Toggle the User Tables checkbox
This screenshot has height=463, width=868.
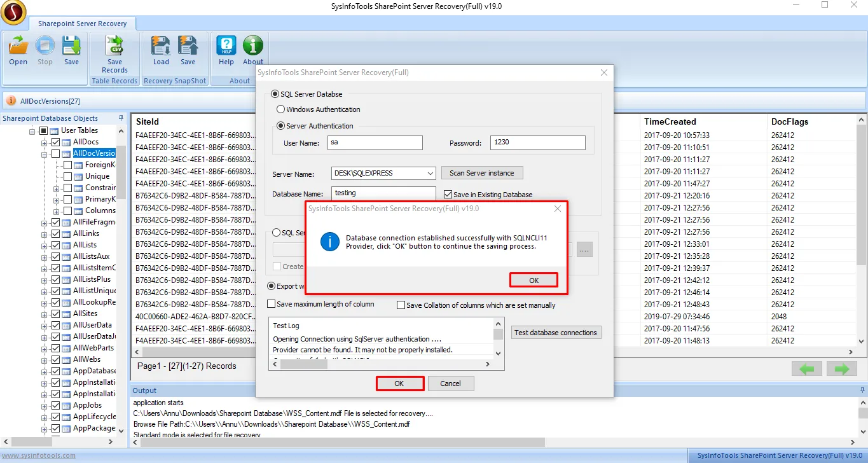43,130
